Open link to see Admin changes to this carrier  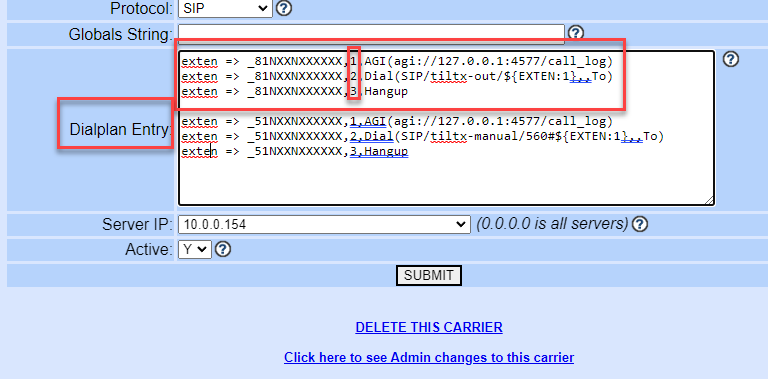pos(429,357)
